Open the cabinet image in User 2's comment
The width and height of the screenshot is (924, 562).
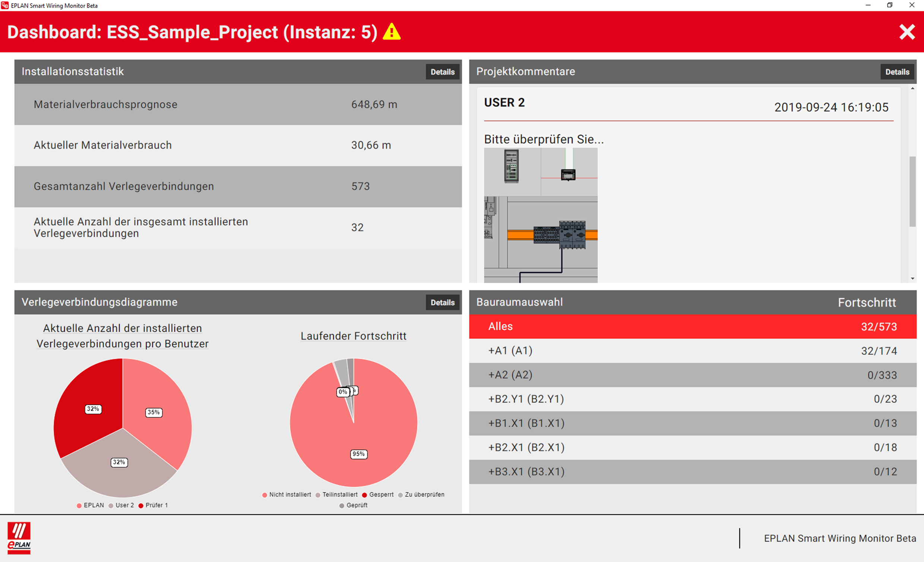[x=540, y=215]
